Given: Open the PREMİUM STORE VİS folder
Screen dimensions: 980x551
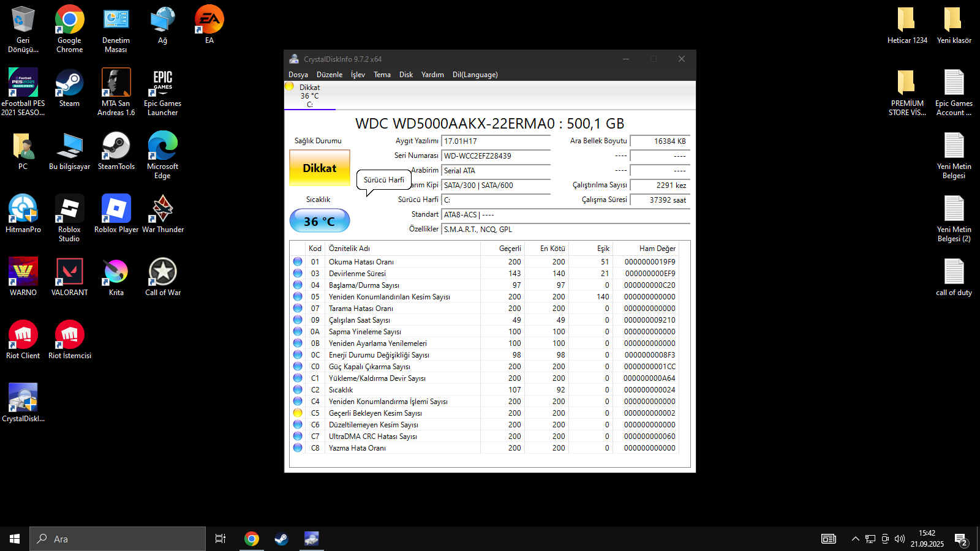Looking at the screenshot, I should 907,92.
